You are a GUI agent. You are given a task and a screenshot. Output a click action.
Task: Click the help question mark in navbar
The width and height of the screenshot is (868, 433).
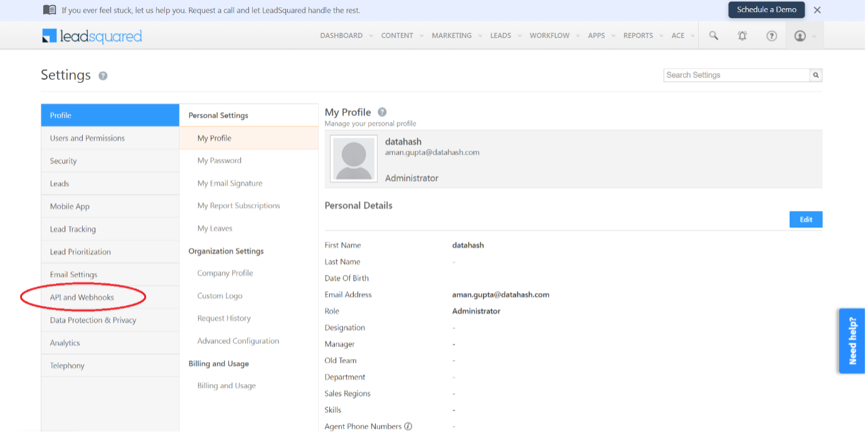point(771,36)
